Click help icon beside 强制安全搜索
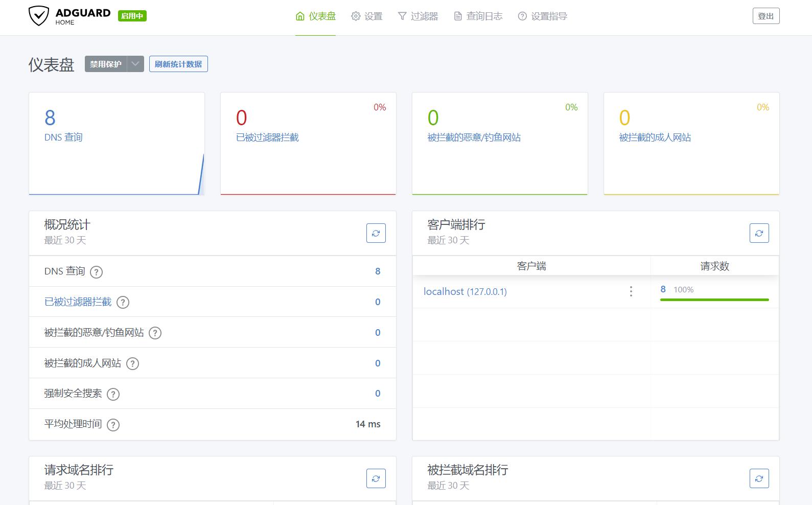This screenshot has height=505, width=812. (x=113, y=394)
